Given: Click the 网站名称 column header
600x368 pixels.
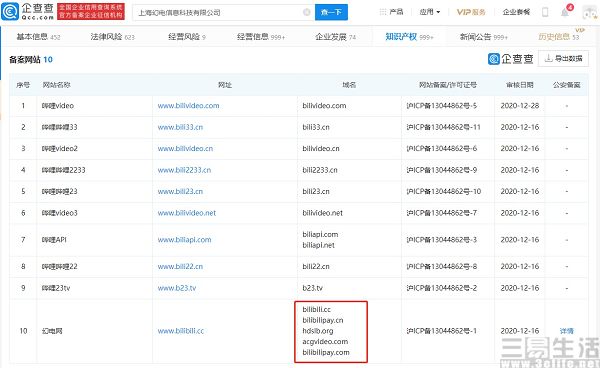Looking at the screenshot, I should click(x=56, y=85).
